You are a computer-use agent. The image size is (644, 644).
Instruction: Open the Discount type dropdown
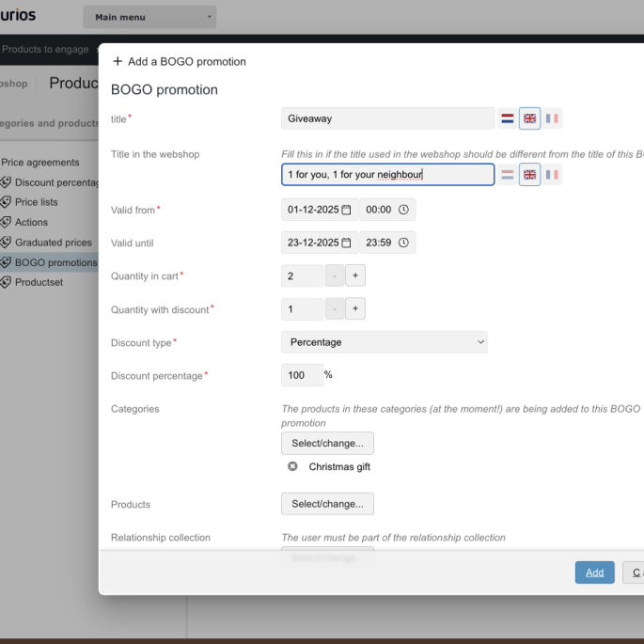[x=384, y=342]
